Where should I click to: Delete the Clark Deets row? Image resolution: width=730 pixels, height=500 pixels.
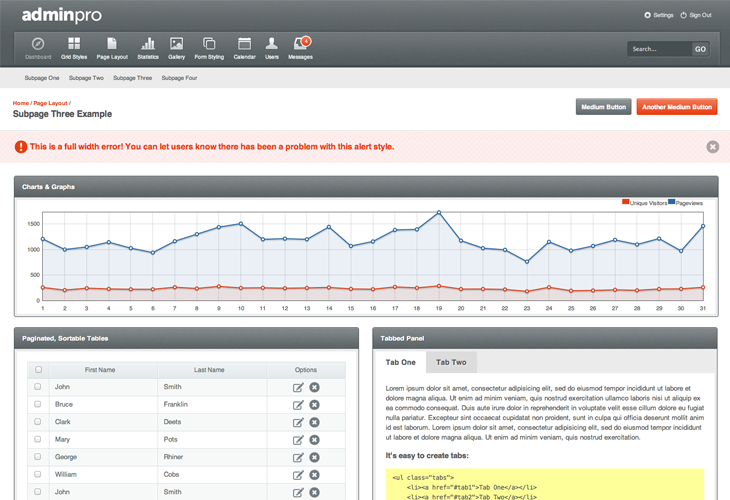[x=315, y=422]
